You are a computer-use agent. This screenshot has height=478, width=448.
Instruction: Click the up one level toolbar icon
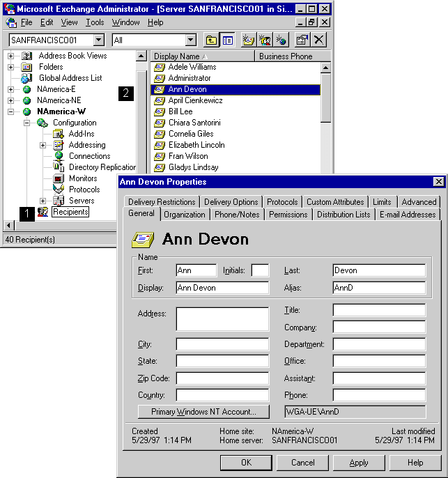(x=211, y=40)
